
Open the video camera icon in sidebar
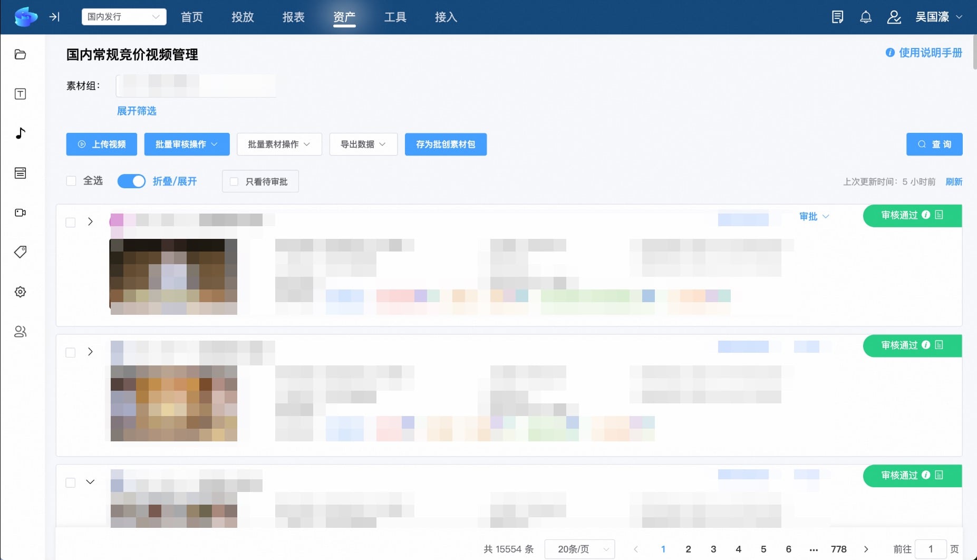tap(20, 213)
